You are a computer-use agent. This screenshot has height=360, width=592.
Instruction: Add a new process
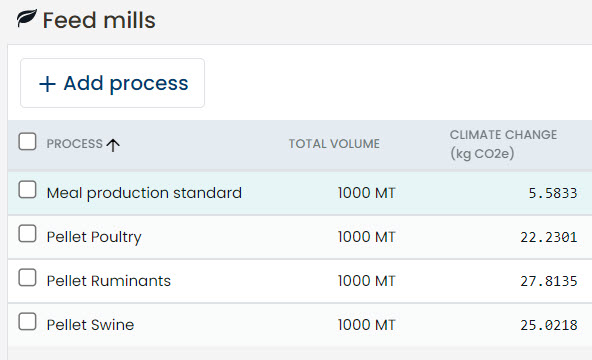pyautogui.click(x=113, y=83)
